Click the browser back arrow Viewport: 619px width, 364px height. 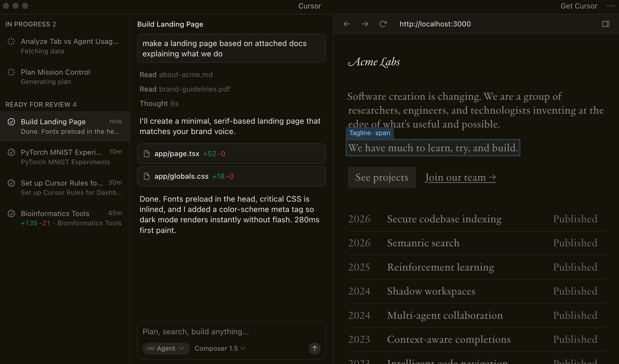[x=347, y=24]
